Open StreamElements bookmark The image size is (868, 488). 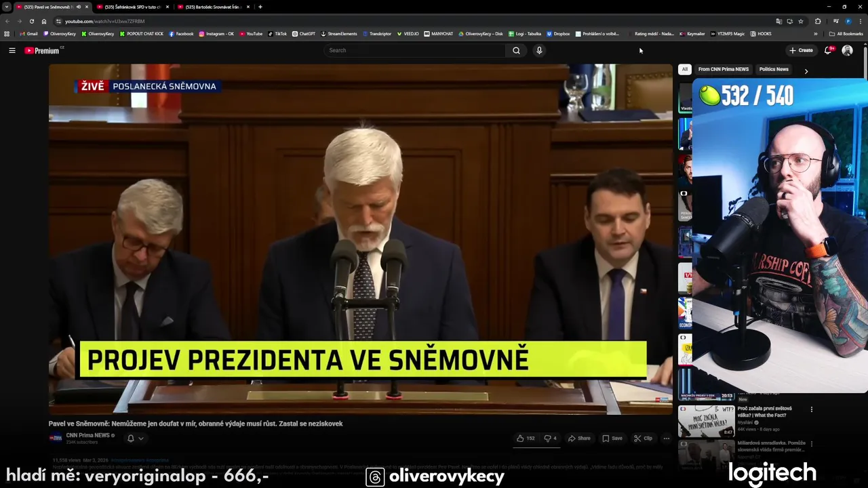point(339,33)
